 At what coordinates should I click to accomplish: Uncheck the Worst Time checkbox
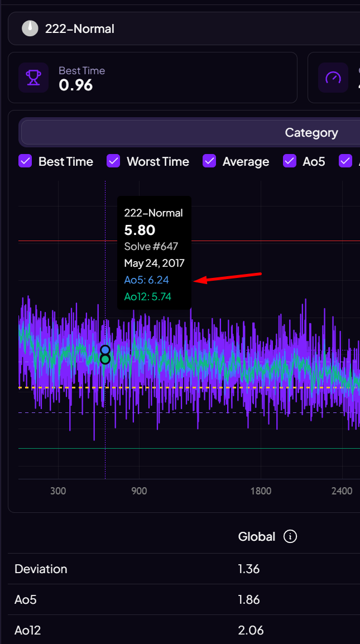point(113,161)
